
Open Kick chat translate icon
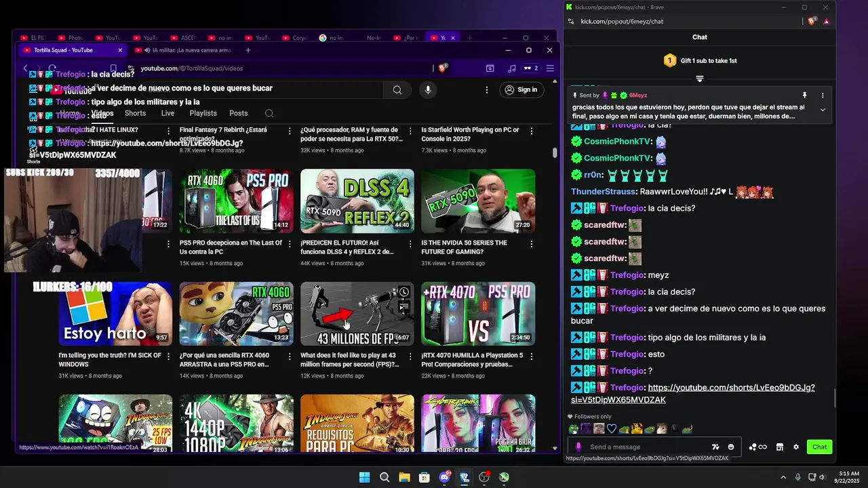point(715,447)
